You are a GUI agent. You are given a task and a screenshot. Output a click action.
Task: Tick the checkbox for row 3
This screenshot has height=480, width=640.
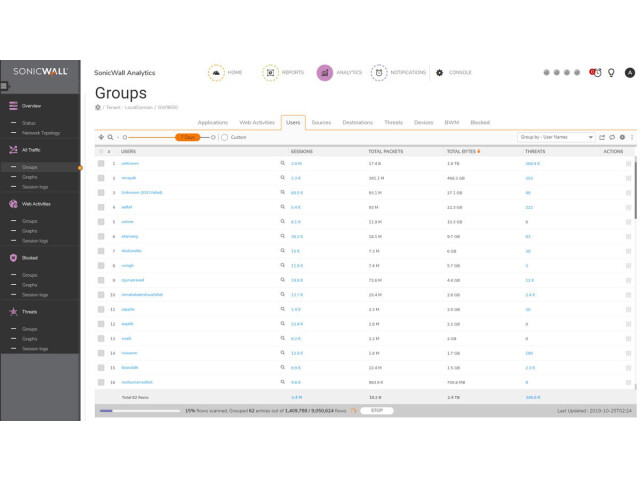[101, 193]
